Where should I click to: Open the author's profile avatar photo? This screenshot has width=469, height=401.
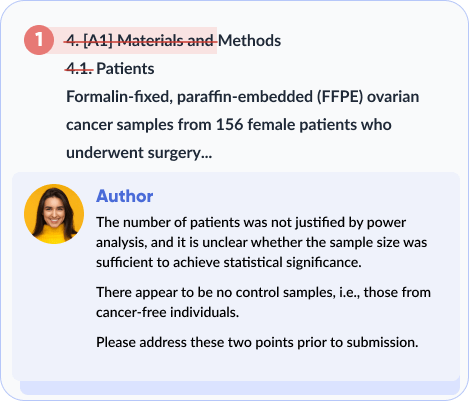click(x=54, y=214)
